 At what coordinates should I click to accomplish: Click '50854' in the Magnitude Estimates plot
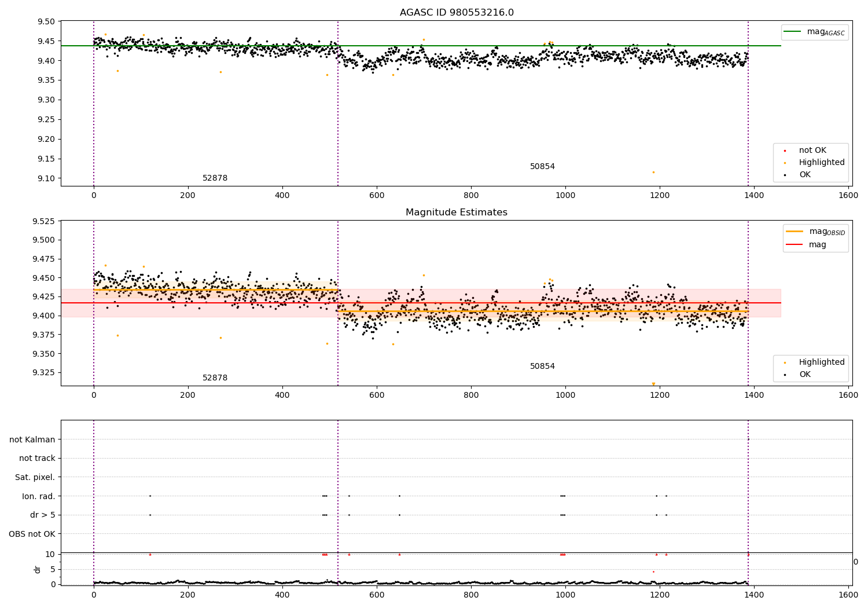(x=542, y=367)
